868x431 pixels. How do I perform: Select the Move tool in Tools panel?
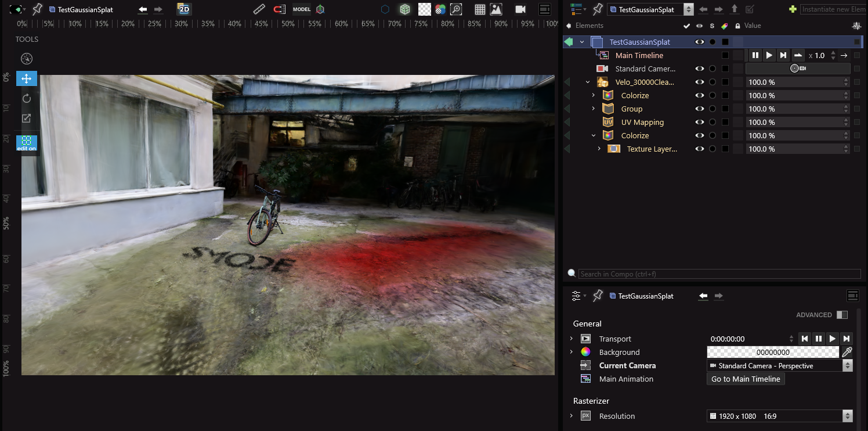pos(26,78)
